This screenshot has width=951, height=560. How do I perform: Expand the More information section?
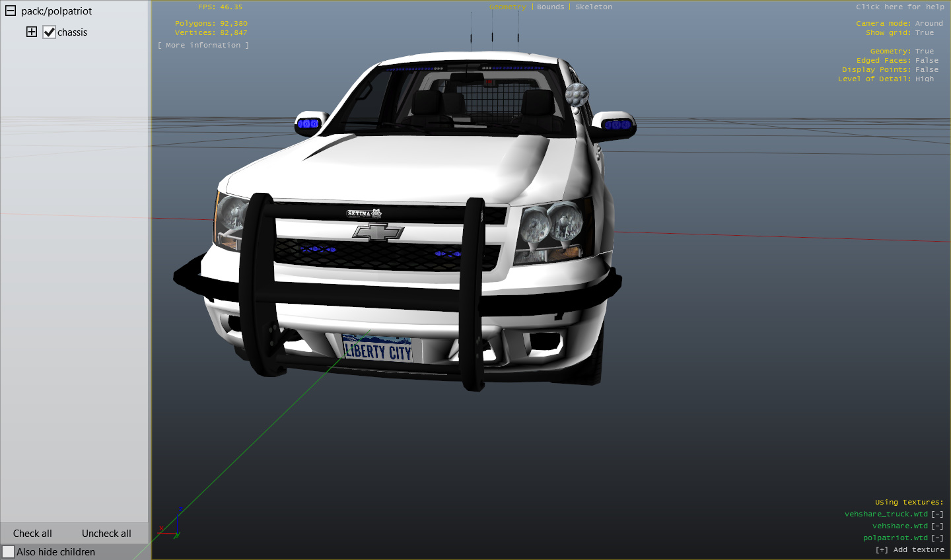pyautogui.click(x=203, y=45)
